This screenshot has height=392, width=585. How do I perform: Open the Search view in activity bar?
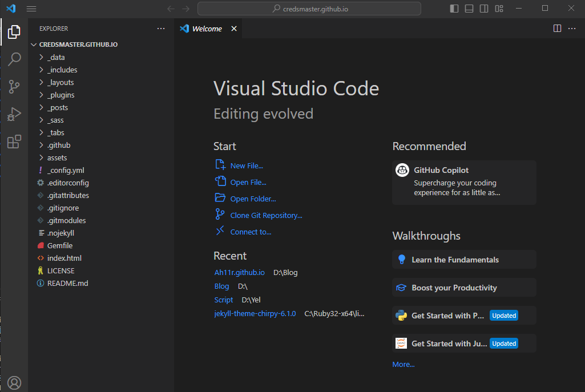click(x=14, y=59)
